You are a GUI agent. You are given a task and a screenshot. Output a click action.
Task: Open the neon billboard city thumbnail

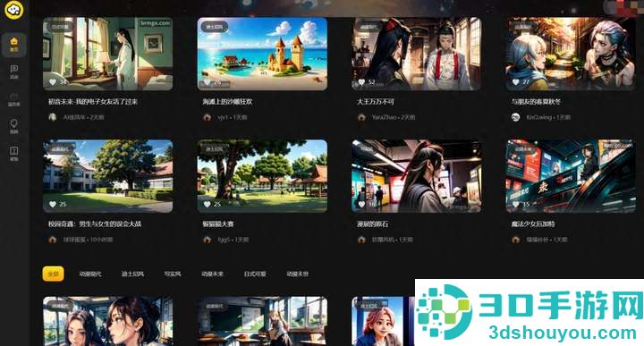pos(571,176)
